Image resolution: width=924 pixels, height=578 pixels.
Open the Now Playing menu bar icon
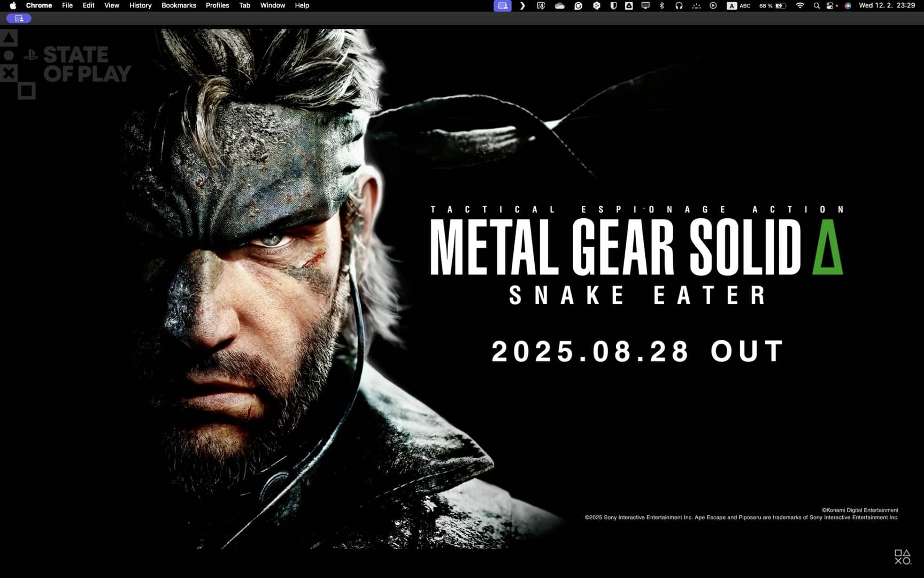713,5
